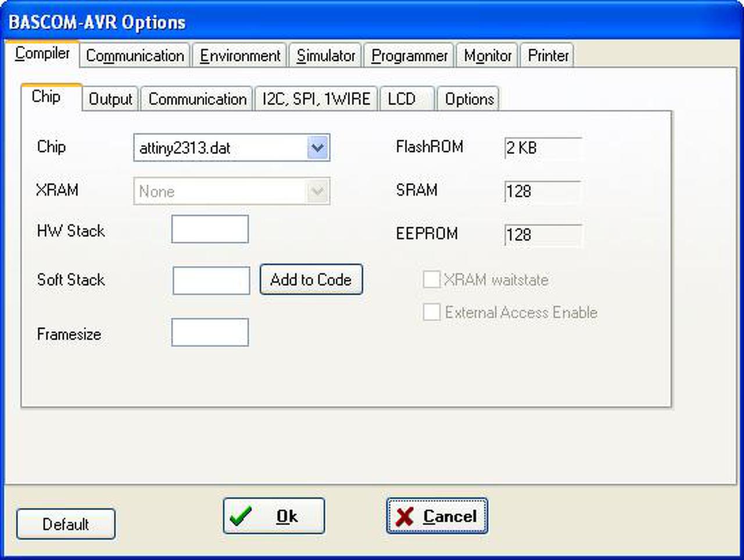Open the Printer tab
The width and height of the screenshot is (744, 560).
pyautogui.click(x=548, y=56)
